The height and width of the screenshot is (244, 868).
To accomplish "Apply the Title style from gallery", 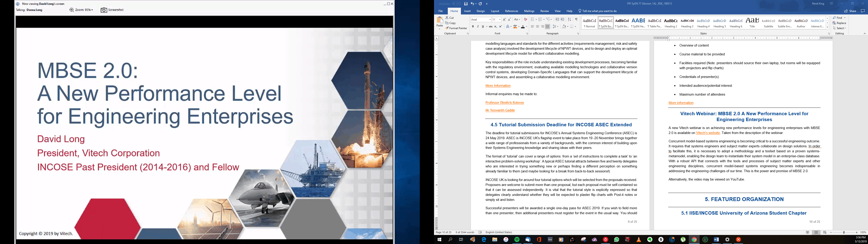I will pos(752,23).
